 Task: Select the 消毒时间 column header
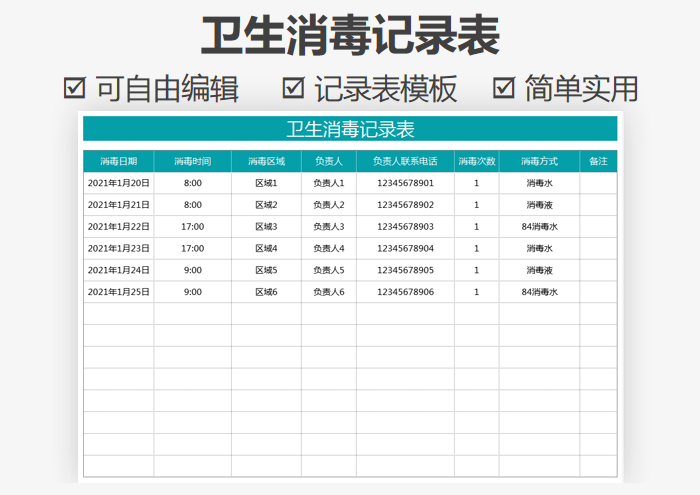[x=192, y=161]
